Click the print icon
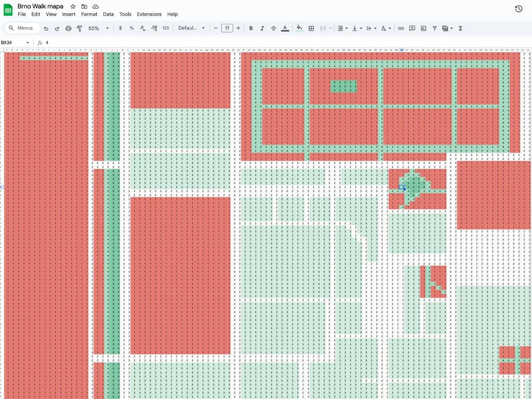Image resolution: width=532 pixels, height=399 pixels. [x=68, y=28]
